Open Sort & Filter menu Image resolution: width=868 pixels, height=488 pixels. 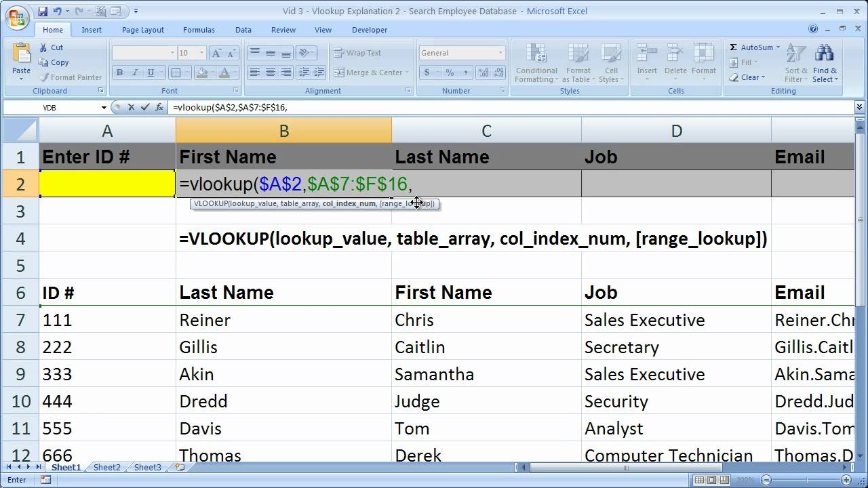point(796,64)
